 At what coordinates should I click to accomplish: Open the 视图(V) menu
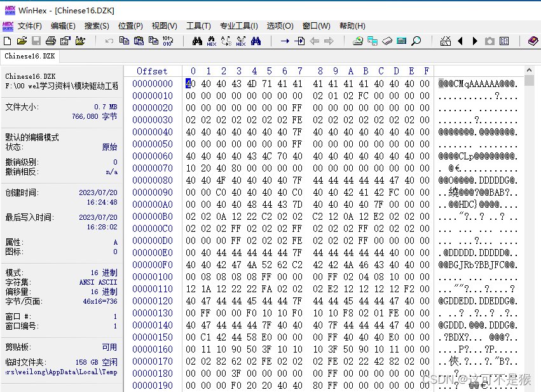[164, 26]
